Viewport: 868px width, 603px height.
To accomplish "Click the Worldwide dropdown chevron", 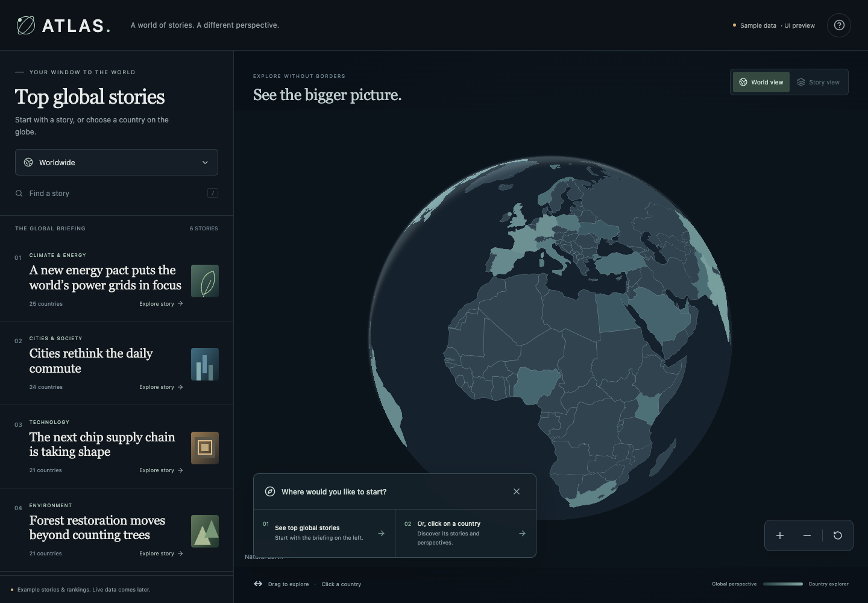I will tap(205, 162).
